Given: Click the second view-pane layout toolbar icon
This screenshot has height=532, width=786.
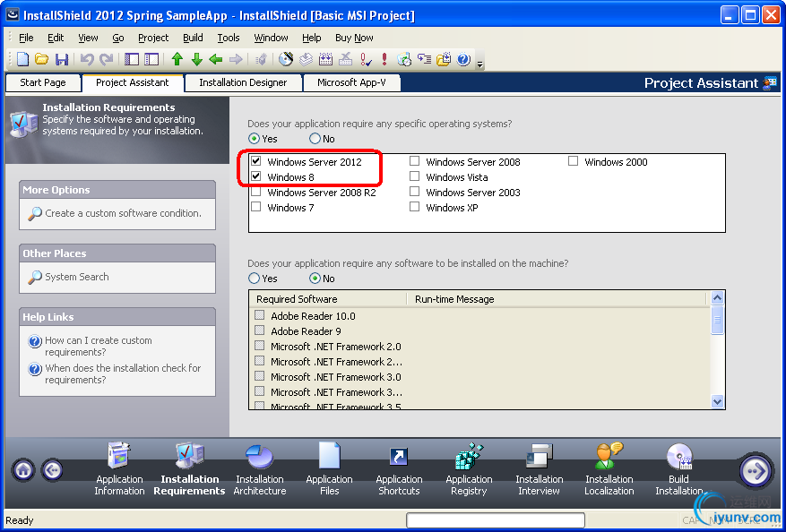Looking at the screenshot, I should (151, 59).
